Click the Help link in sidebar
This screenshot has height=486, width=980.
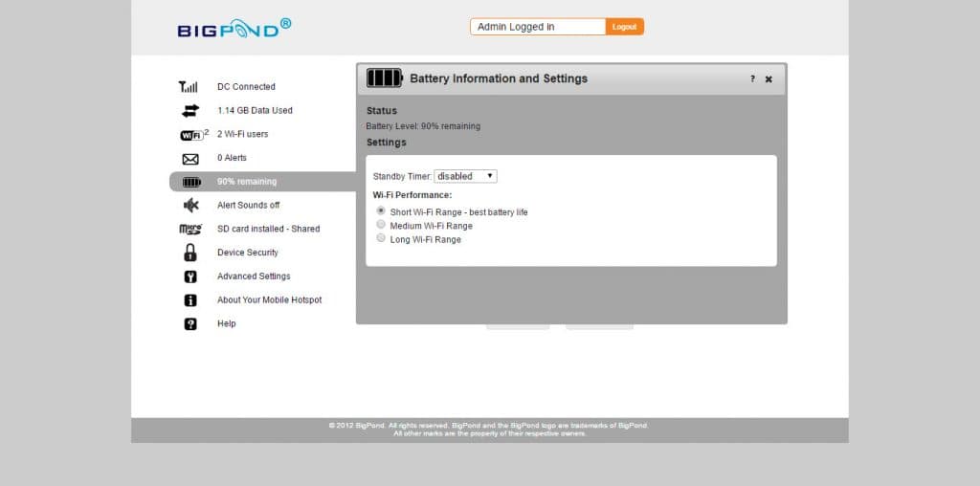click(226, 324)
